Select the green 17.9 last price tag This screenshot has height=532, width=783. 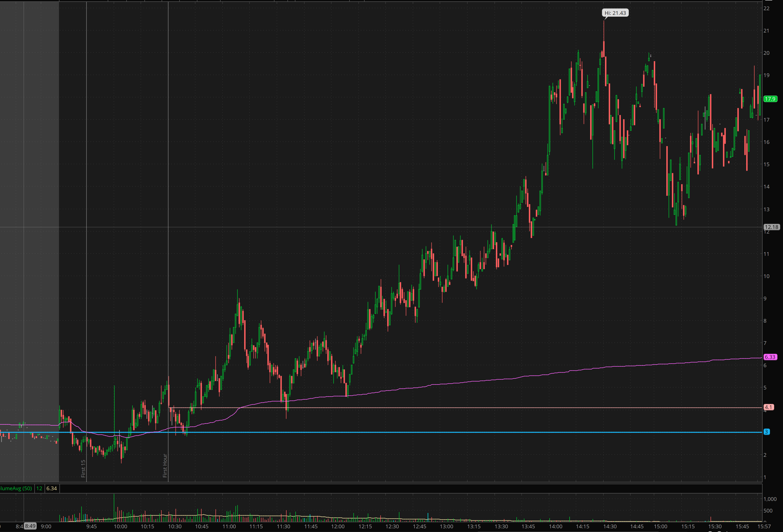pos(770,99)
